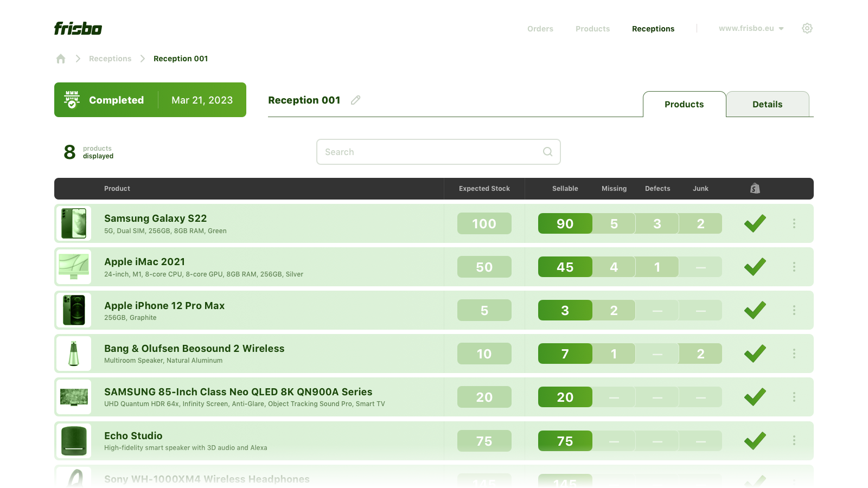Click sellable value 45 for iMac 2021
The image size is (868, 488).
565,267
